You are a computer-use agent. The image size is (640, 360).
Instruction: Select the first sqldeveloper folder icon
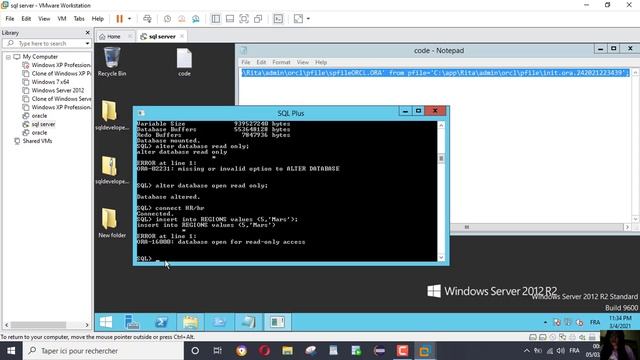[x=112, y=115]
